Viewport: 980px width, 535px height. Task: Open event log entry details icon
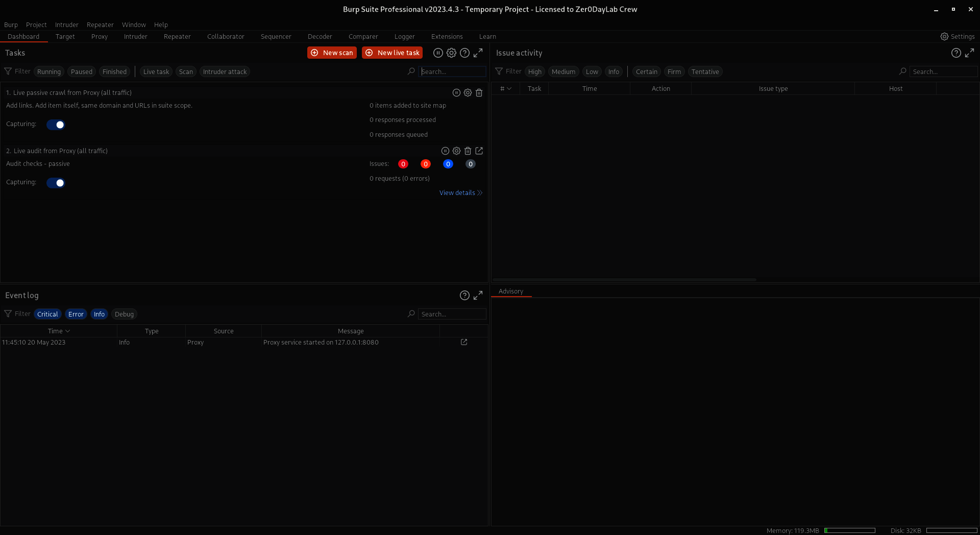point(464,343)
